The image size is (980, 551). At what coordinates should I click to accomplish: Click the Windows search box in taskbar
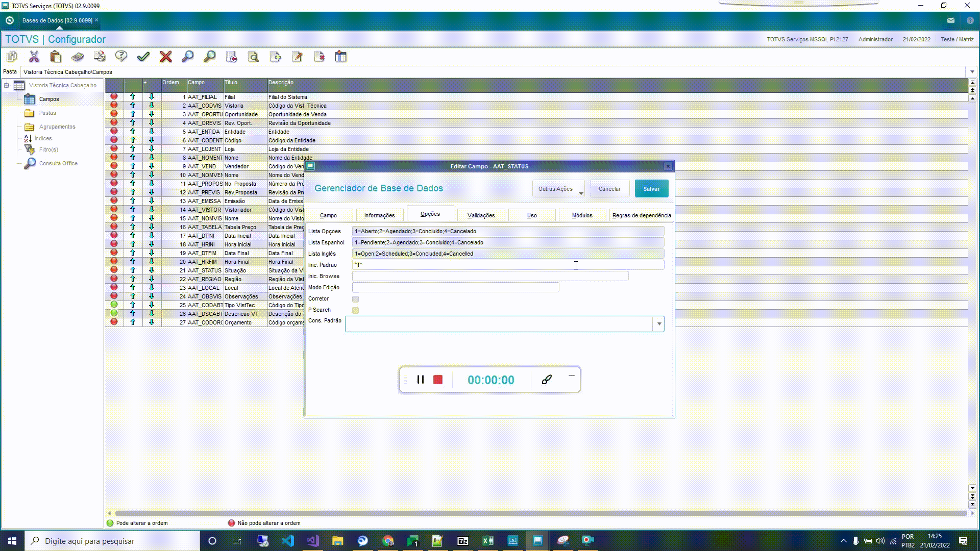[112, 541]
